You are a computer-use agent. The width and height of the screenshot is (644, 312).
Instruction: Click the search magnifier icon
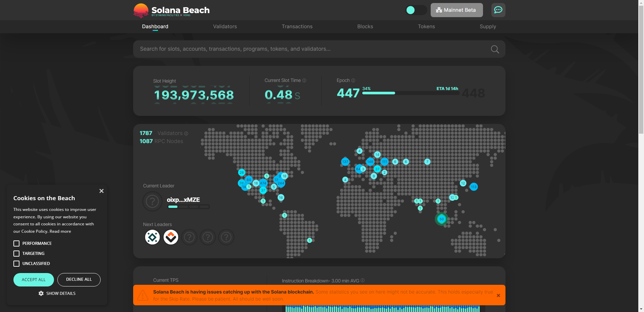click(495, 49)
